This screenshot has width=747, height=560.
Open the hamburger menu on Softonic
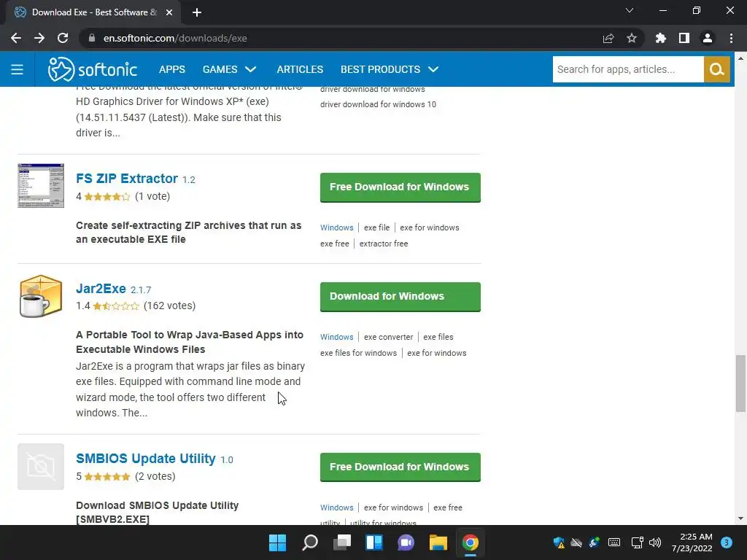point(18,69)
